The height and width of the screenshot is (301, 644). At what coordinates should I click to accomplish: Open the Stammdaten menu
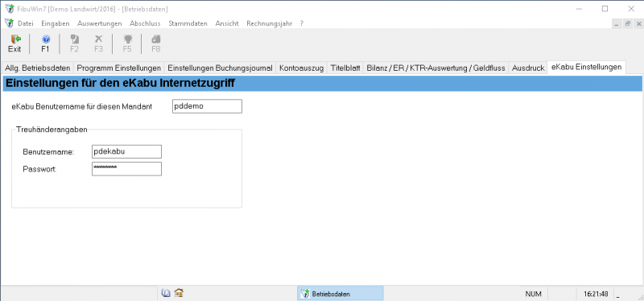click(188, 23)
